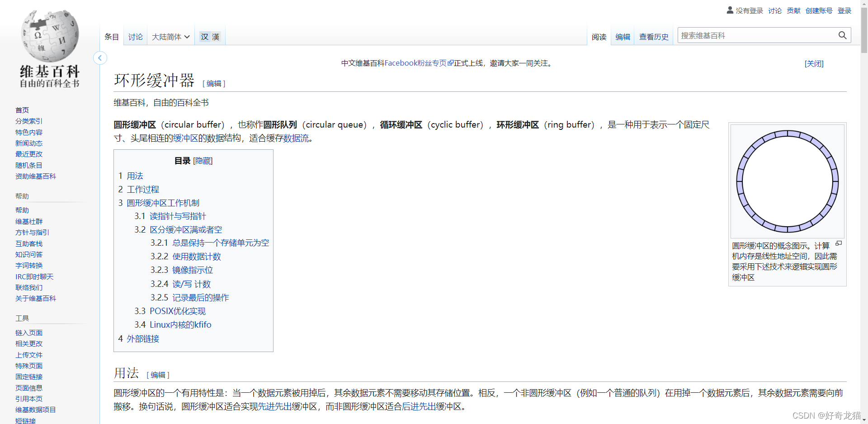
Task: Go to contents entry 3.2.2 使用数据计数
Action: (x=185, y=257)
